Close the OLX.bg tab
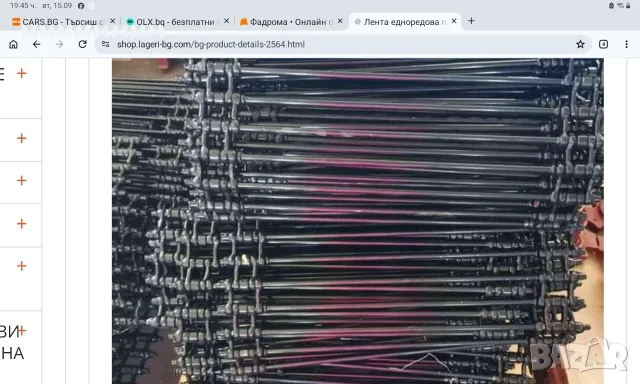The width and height of the screenshot is (640, 384). tap(227, 21)
